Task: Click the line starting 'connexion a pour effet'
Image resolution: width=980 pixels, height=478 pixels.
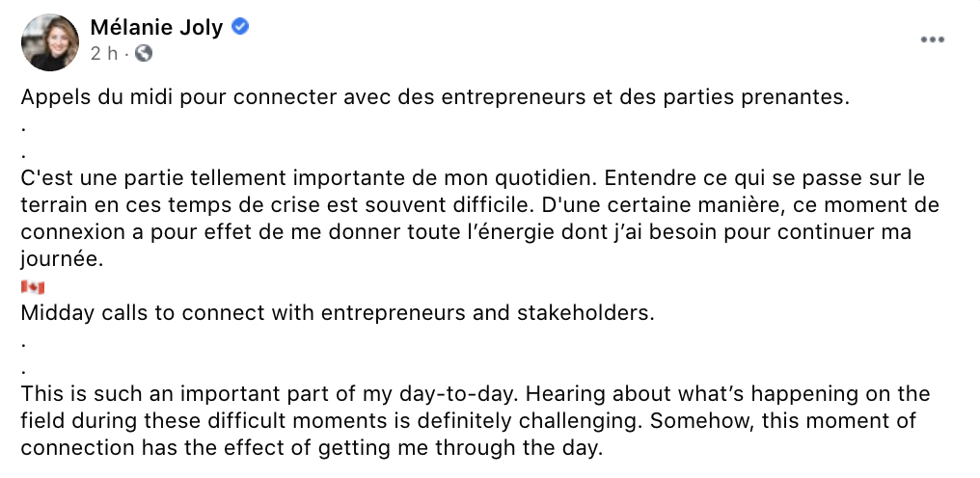Action: 466,232
